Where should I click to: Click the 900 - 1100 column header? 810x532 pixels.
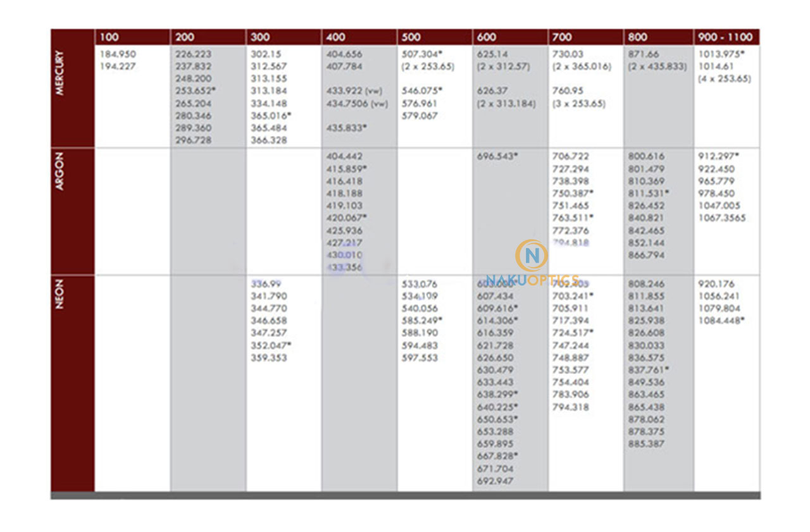pos(725,37)
